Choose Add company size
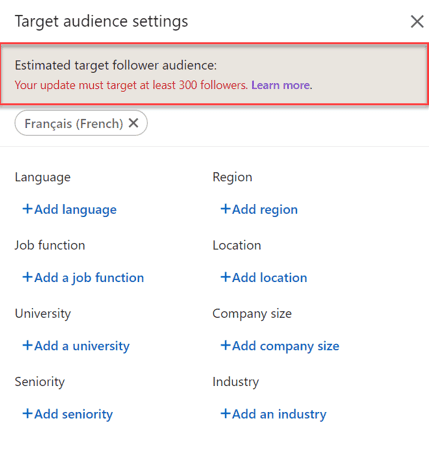Image resolution: width=429 pixels, height=451 pixels. [280, 346]
